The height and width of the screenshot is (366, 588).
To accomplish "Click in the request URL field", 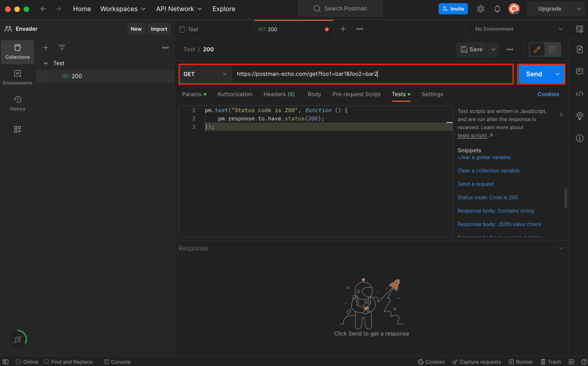I will coord(370,74).
